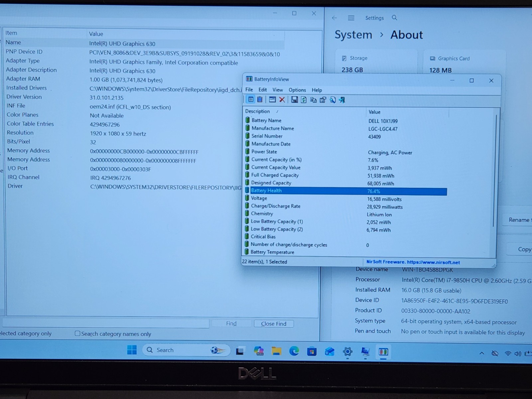Click the Find what input field
Viewport: 532px width, 399px height.
pyautogui.click(x=106, y=323)
